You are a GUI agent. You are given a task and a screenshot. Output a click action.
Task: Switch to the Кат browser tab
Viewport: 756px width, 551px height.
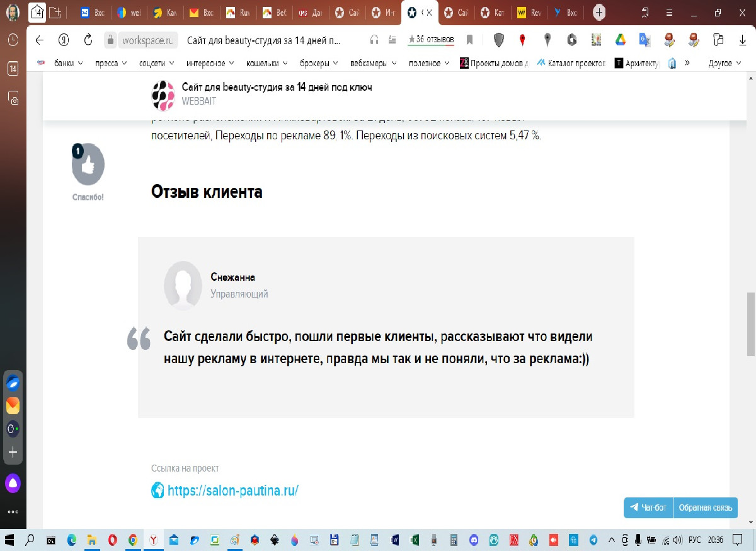491,13
